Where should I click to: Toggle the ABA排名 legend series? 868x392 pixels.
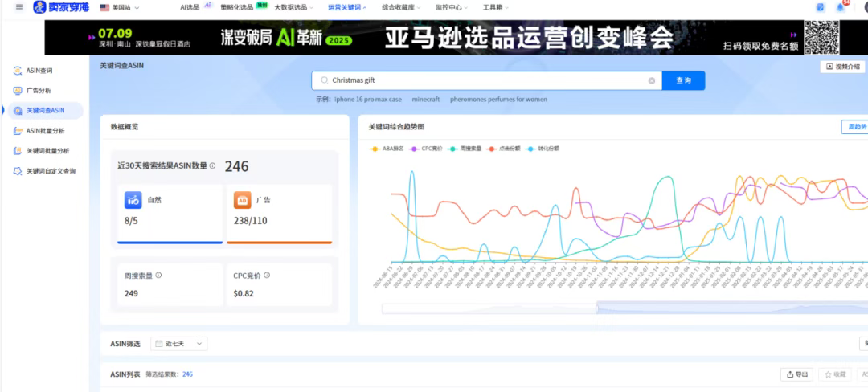[387, 149]
